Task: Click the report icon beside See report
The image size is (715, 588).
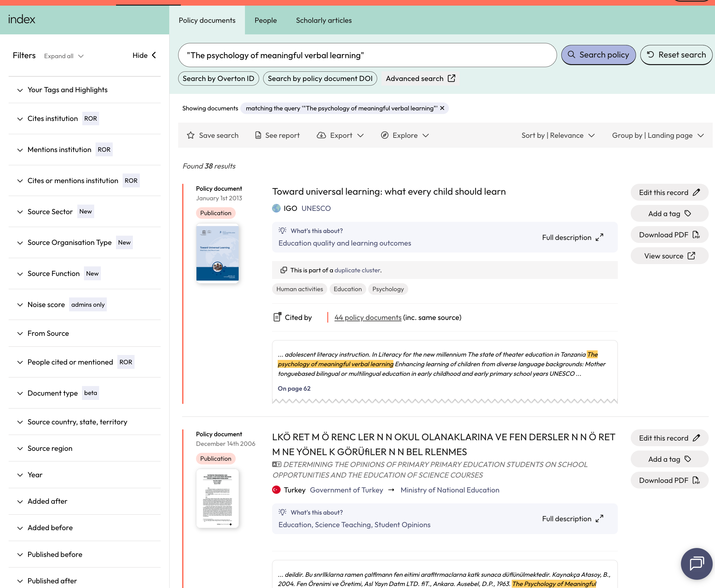Action: 258,135
